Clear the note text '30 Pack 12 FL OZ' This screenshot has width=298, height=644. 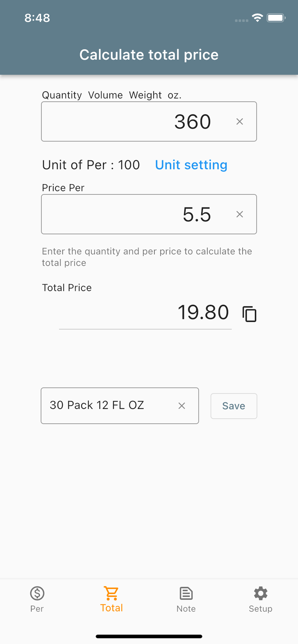click(182, 406)
